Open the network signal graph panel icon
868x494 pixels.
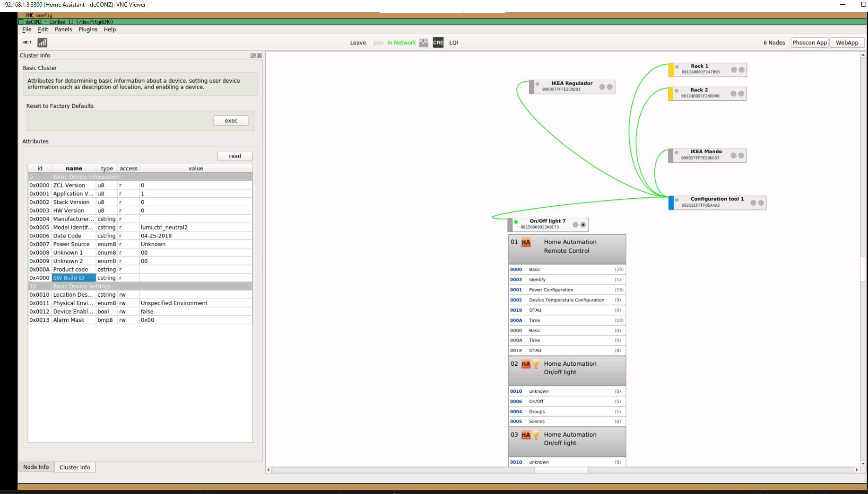(x=42, y=43)
